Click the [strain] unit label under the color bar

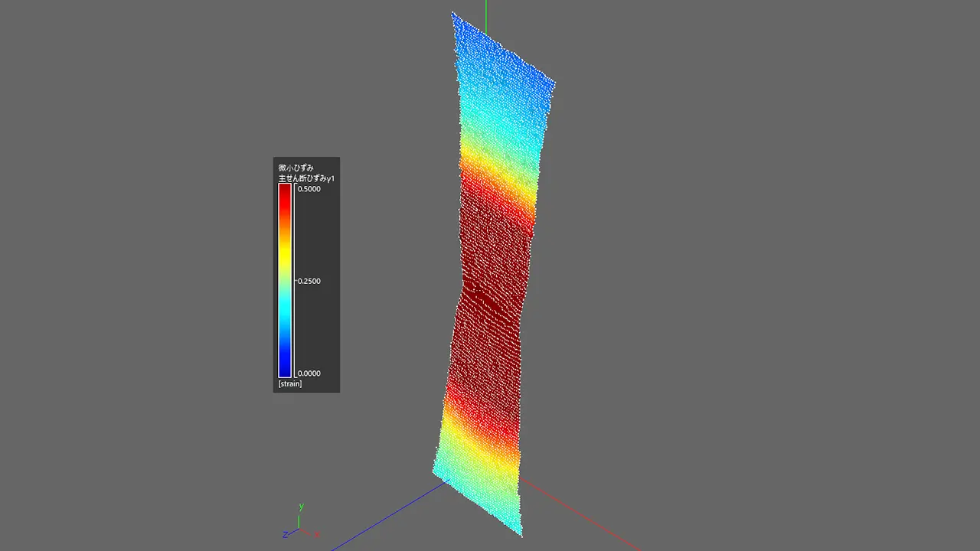click(290, 383)
